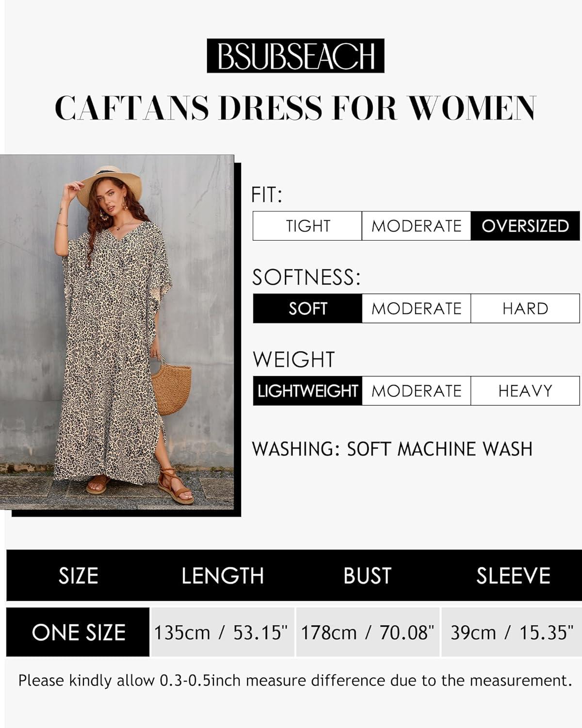
Task: Click the 178cm bust value cell
Action: [x=368, y=632]
